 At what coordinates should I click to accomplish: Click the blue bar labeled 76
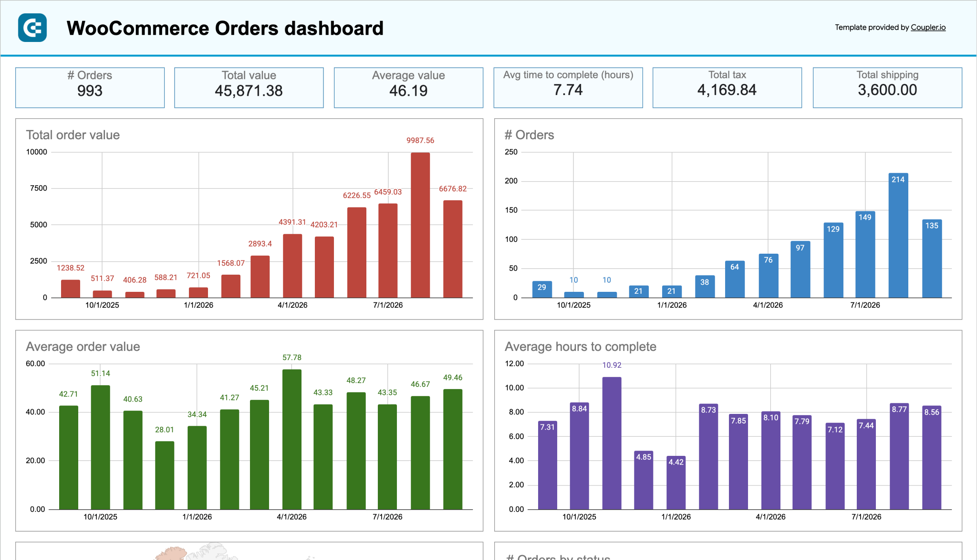pos(768,275)
